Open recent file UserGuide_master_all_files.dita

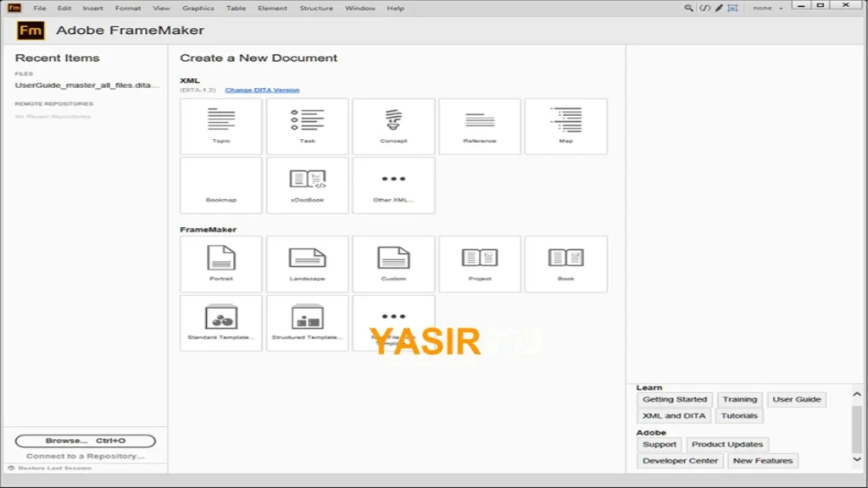[x=87, y=86]
